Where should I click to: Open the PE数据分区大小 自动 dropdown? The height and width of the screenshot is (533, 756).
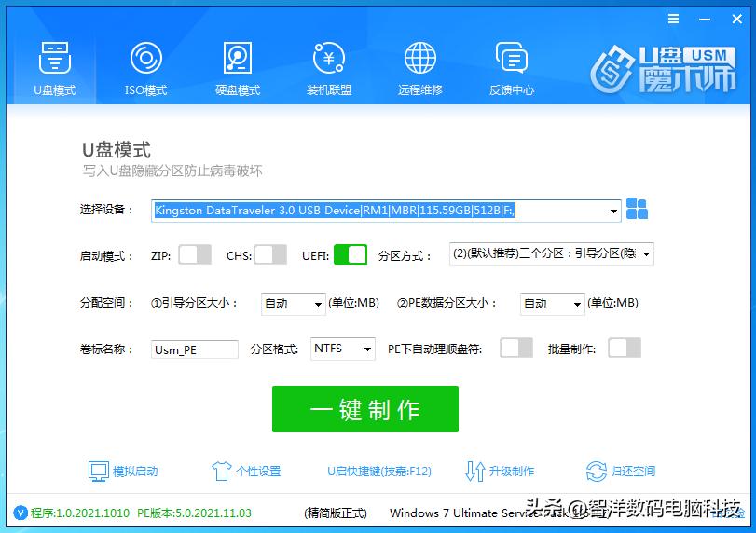click(552, 304)
